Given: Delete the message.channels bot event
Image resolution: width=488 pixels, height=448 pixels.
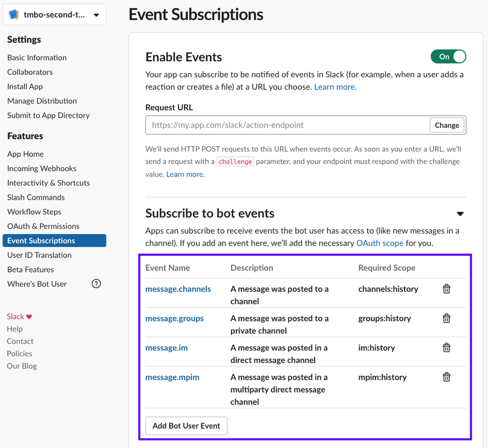Looking at the screenshot, I should click(446, 289).
